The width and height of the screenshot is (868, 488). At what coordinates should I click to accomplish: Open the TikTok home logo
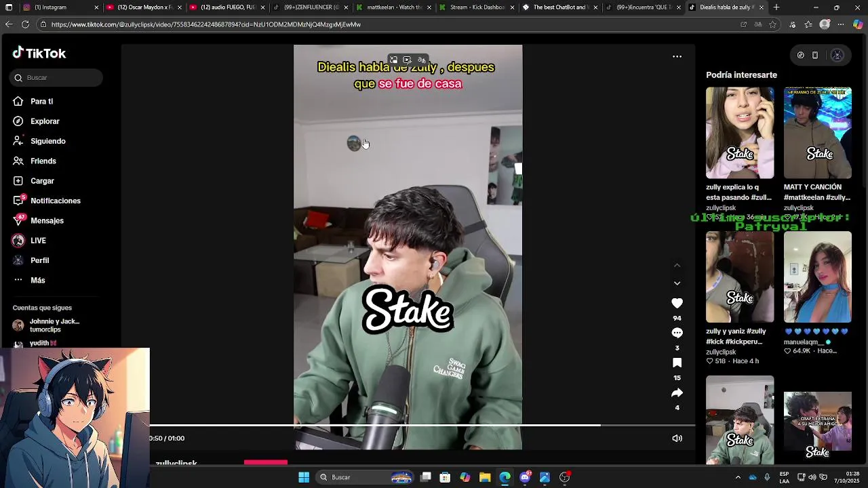pos(39,53)
